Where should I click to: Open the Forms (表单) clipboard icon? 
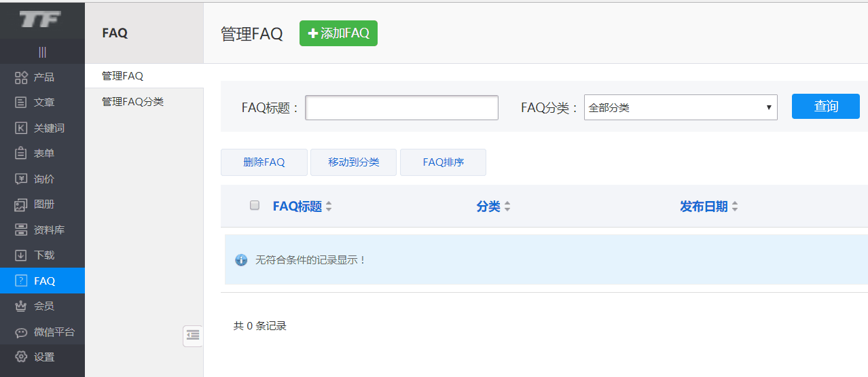21,154
